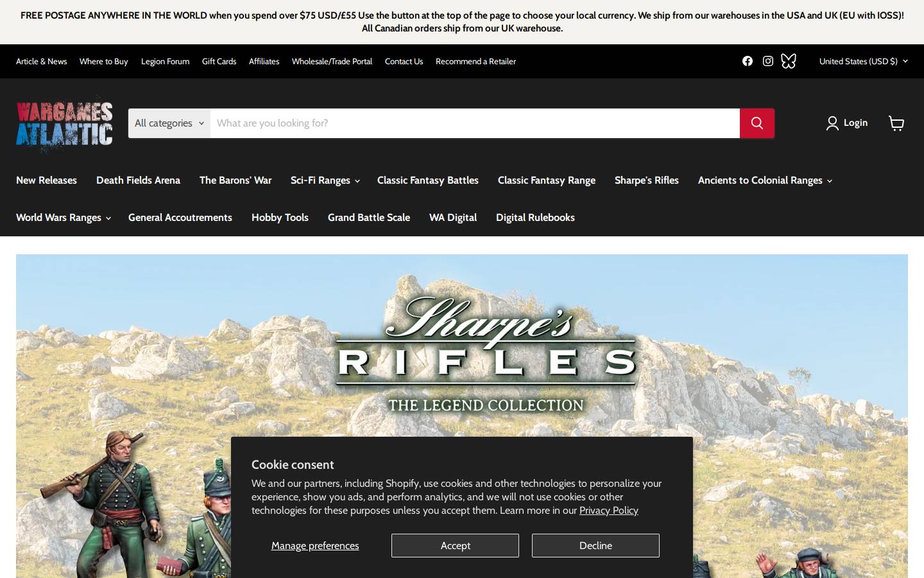Viewport: 924px width, 578px height.
Task: Open the shopping cart icon
Action: click(x=896, y=123)
